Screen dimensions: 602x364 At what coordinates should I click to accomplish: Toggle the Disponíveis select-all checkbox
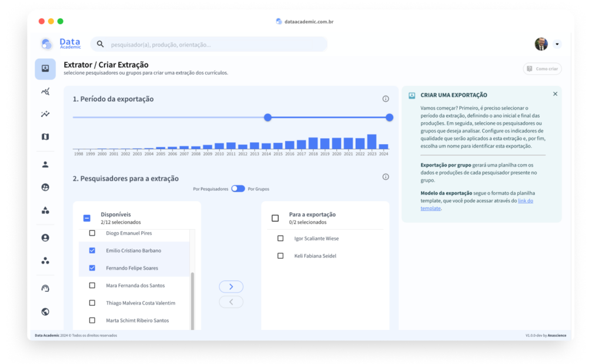pyautogui.click(x=87, y=218)
